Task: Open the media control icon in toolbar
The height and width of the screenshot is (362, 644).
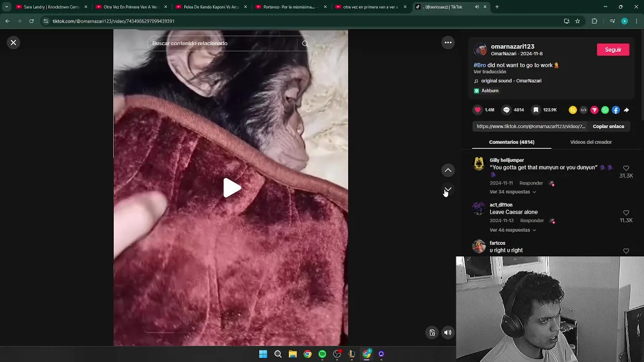Action: pos(612,21)
